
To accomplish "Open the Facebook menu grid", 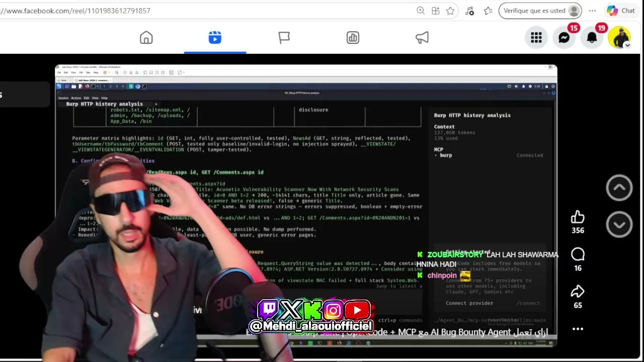I will click(536, 38).
